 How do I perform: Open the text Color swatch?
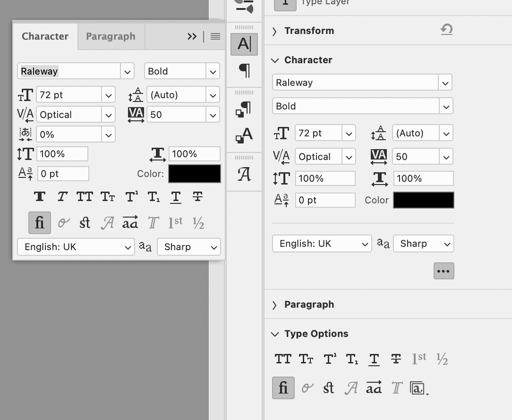pyautogui.click(x=194, y=174)
